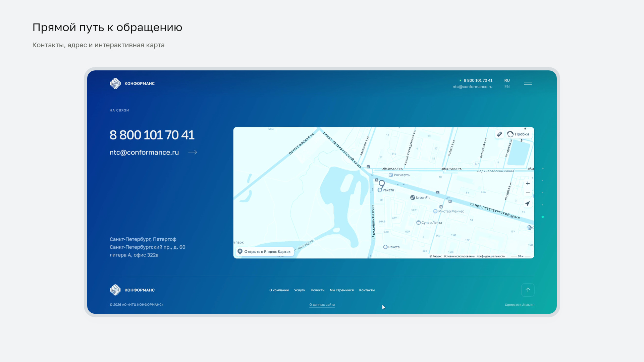
Task: Click the topmost section dot in side navigation
Action: (543, 168)
